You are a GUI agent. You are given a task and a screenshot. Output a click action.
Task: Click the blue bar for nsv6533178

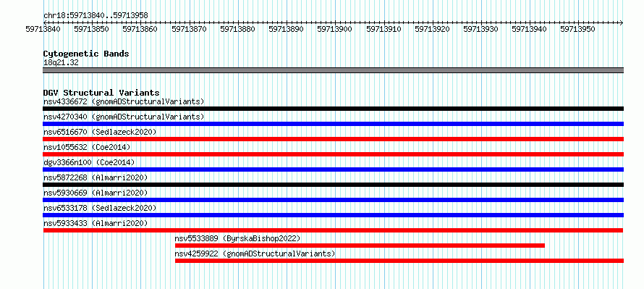[333, 215]
